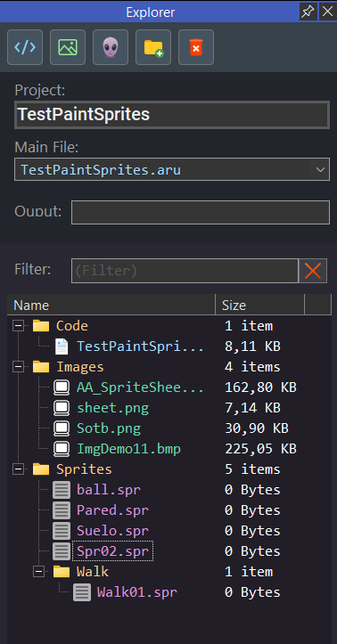
Task: Select the ball.spr file name
Action: tap(109, 490)
